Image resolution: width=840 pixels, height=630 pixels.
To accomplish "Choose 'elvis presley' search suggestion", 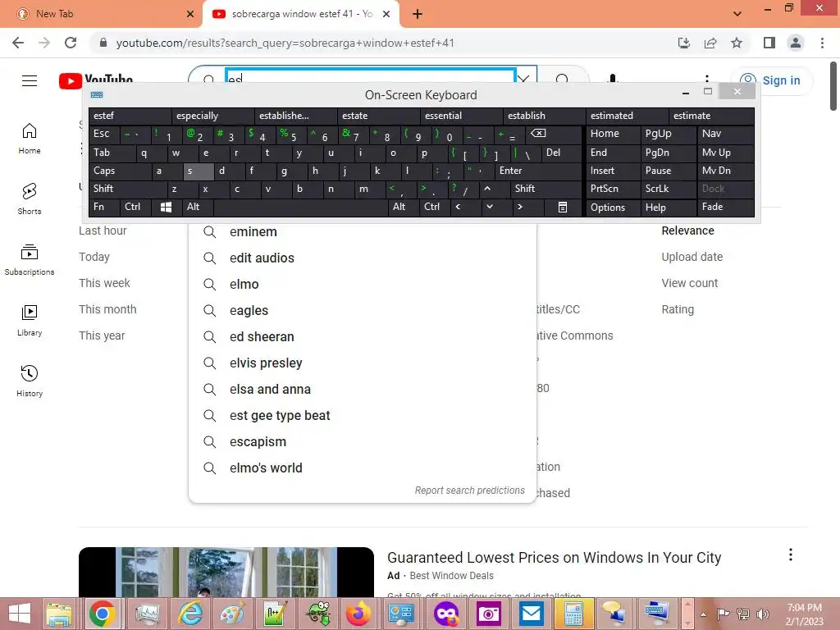I will pyautogui.click(x=363, y=363).
